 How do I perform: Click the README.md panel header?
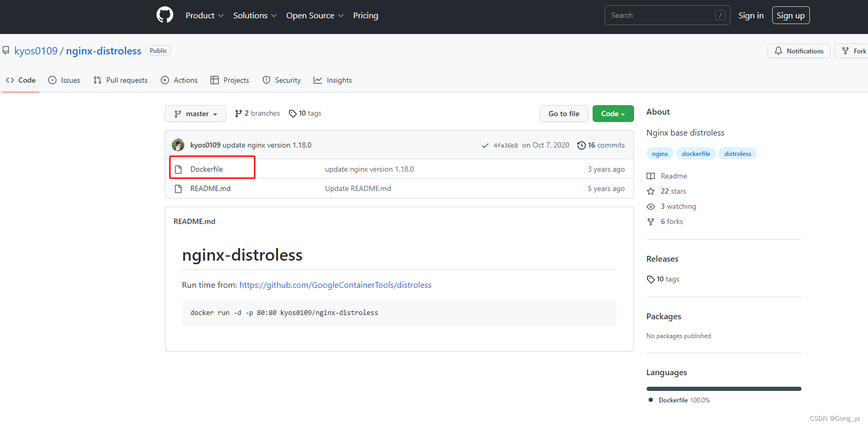click(x=195, y=221)
